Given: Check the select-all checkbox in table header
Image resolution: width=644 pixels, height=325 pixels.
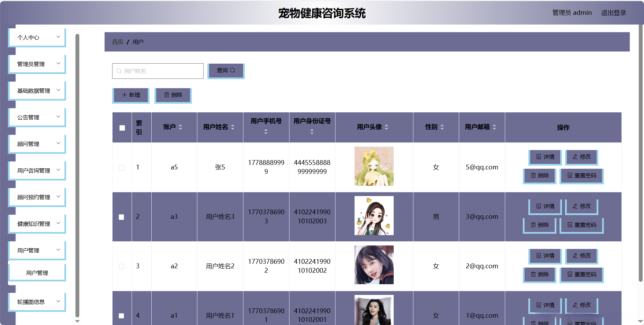Looking at the screenshot, I should pyautogui.click(x=122, y=128).
